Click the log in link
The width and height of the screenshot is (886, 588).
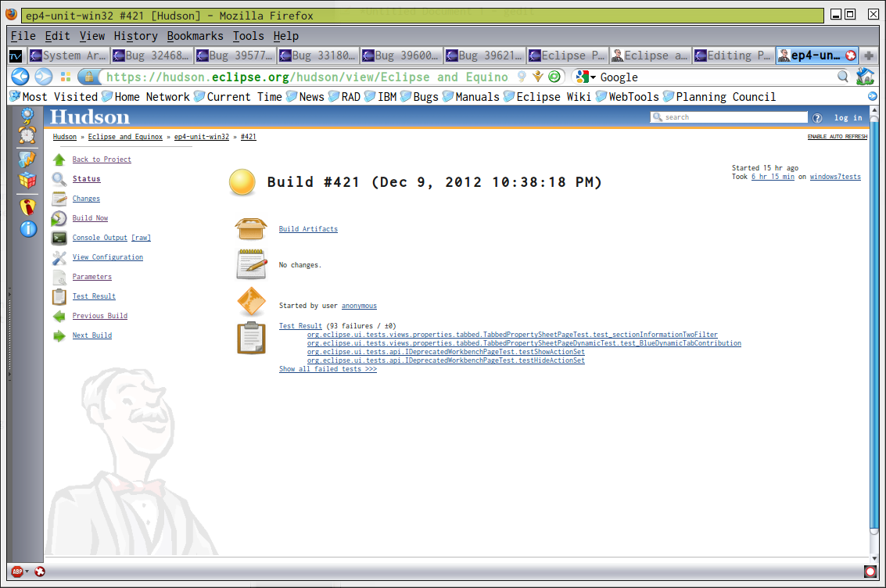[848, 118]
